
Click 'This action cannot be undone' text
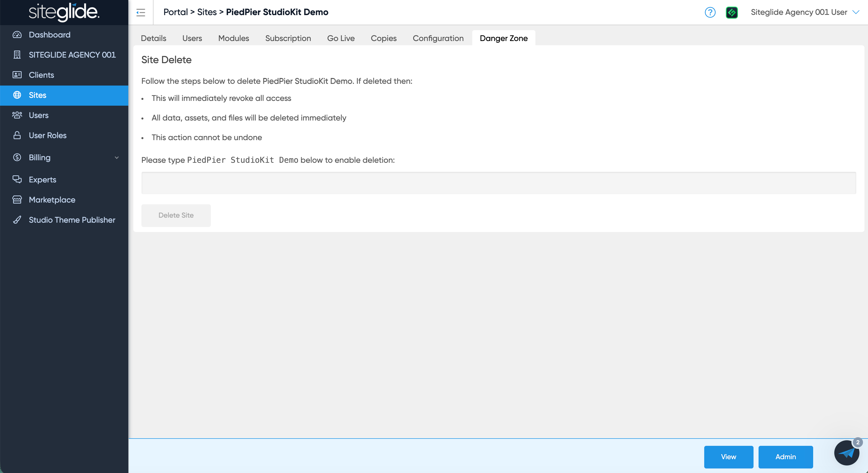(207, 137)
